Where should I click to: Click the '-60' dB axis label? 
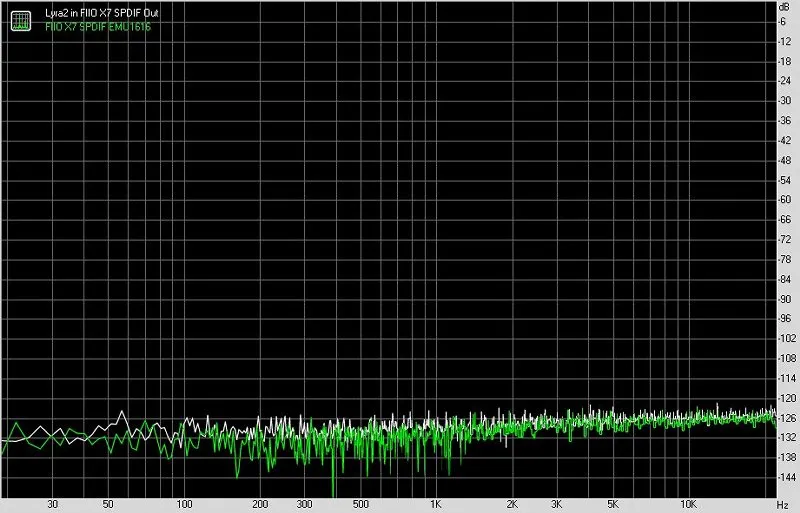785,200
